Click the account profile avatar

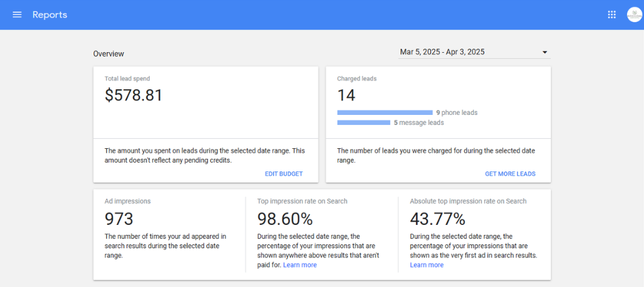tap(634, 15)
